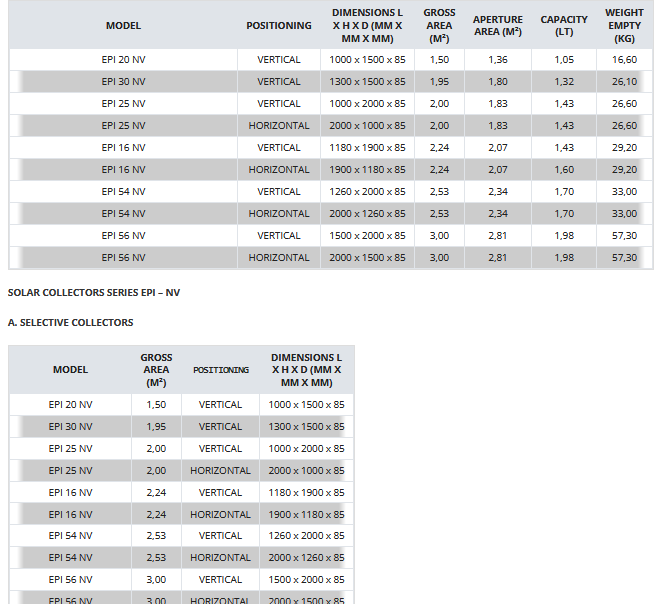
Task: Click the Dimensions header in the lower table
Action: click(306, 370)
